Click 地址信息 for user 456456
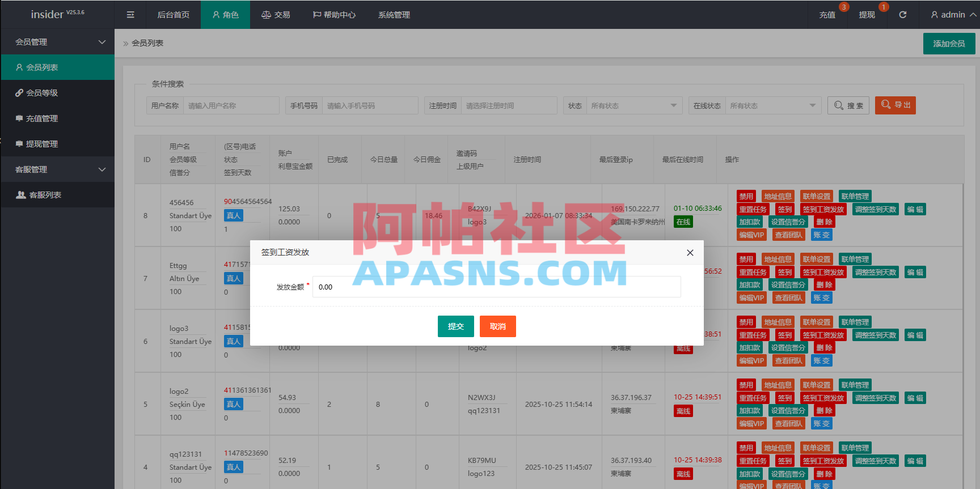 [778, 196]
